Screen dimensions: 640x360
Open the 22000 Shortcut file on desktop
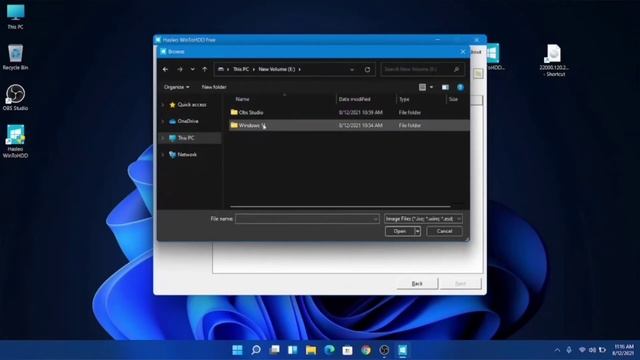click(x=553, y=60)
